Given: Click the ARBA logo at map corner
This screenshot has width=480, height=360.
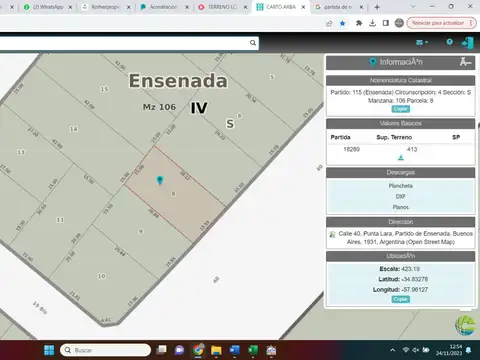Looking at the screenshot, I should pyautogui.click(x=466, y=325).
